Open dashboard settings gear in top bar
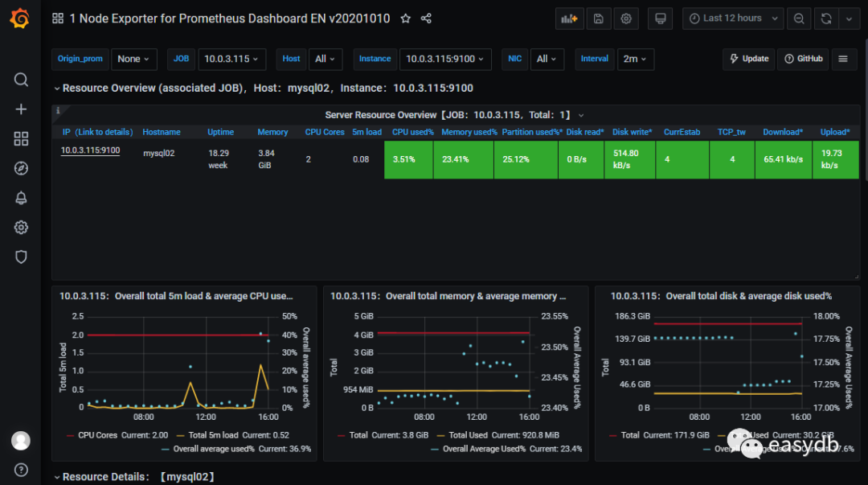Viewport: 868px width, 485px height. pyautogui.click(x=627, y=18)
